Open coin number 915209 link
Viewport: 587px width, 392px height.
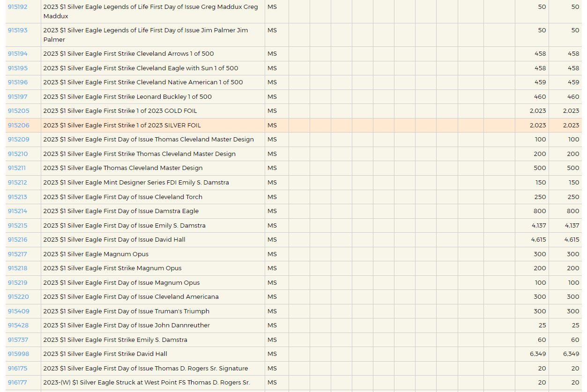coord(18,140)
